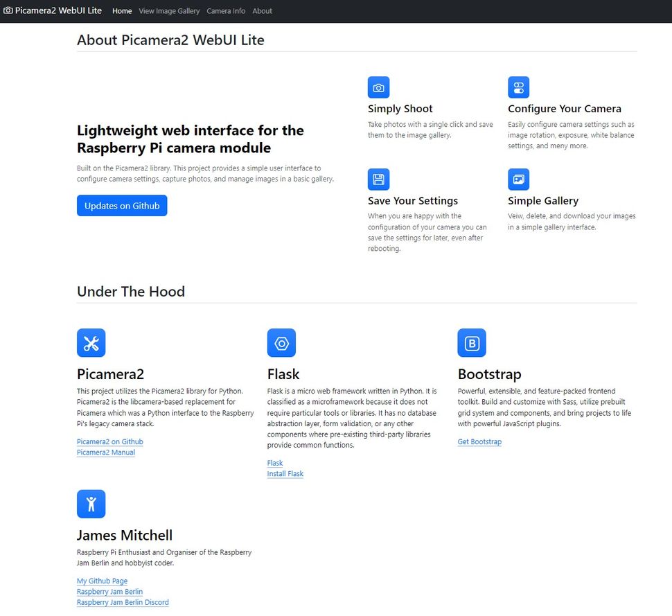
Task: Click the Save Your Settings floppy icon
Action: point(378,179)
